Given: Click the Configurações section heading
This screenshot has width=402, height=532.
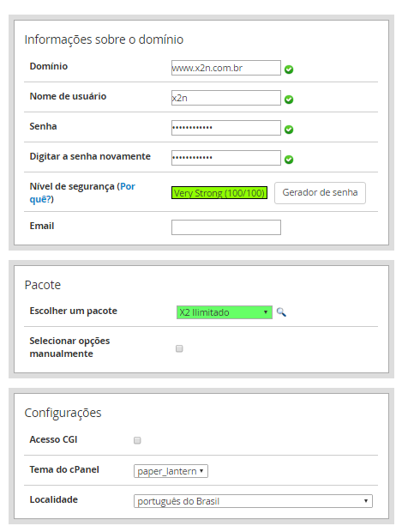Looking at the screenshot, I should pos(63,413).
